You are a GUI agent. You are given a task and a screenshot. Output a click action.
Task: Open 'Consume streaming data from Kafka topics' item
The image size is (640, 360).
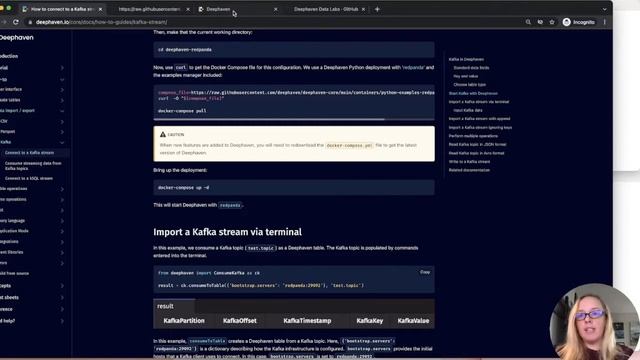click(33, 166)
